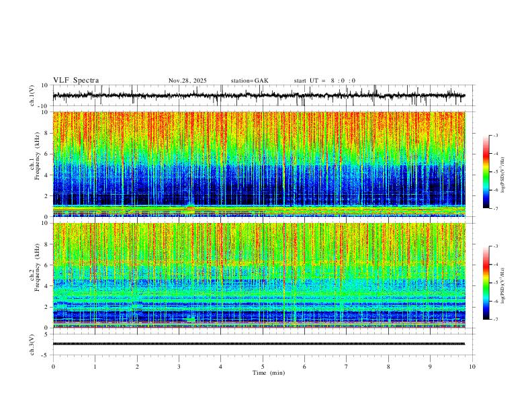Click the "-5" tick on the upper colorbar

point(495,172)
